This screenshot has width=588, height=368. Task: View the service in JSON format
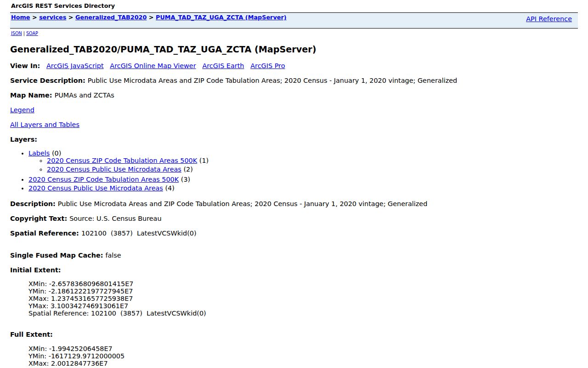[16, 34]
